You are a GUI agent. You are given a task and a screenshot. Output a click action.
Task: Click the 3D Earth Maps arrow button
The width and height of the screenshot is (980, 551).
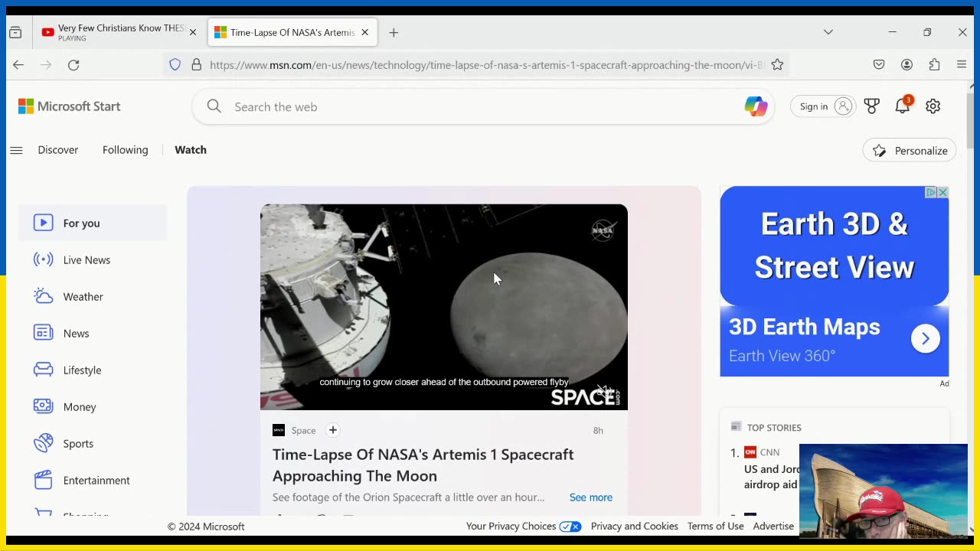pyautogui.click(x=925, y=338)
